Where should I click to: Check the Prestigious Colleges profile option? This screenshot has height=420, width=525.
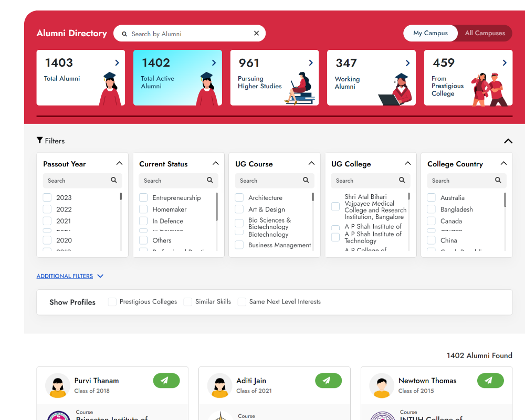112,301
